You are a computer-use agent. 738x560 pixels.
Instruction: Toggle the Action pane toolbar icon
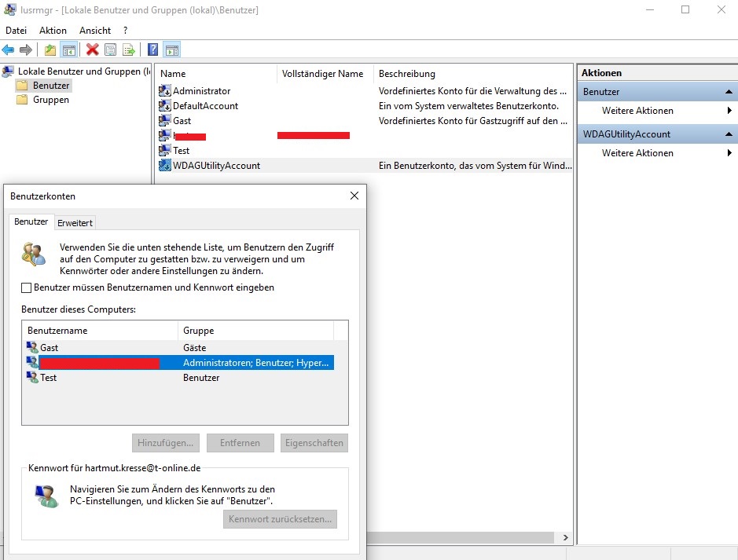pyautogui.click(x=171, y=50)
